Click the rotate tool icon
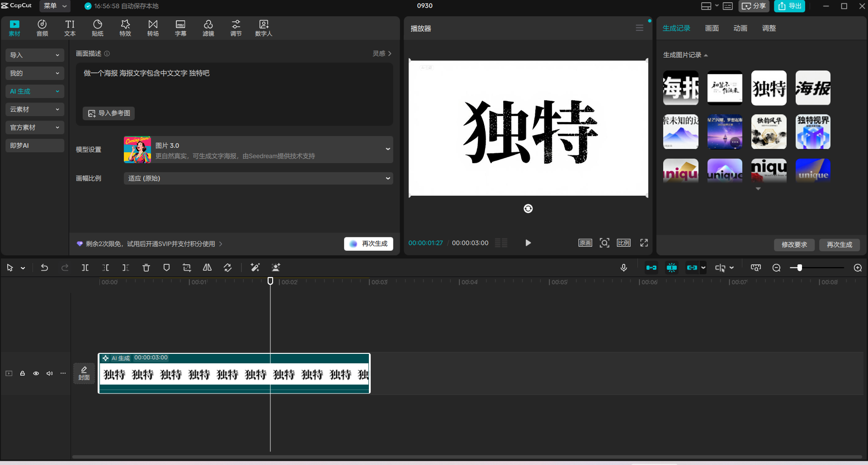Viewport: 868px width, 465px height. click(x=228, y=268)
